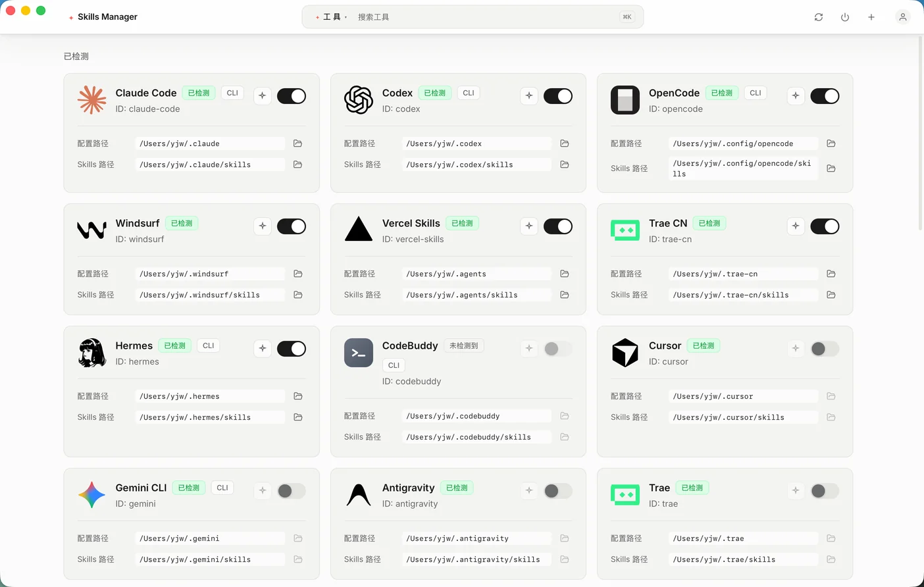This screenshot has height=587, width=924.
Task: Click the 已检测 badge next to Windsurf
Action: click(x=182, y=223)
